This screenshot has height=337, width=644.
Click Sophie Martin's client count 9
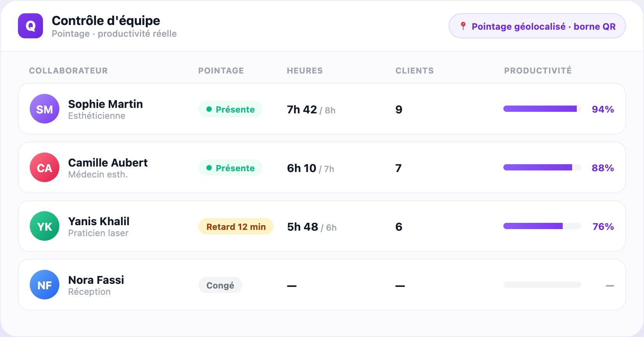click(x=399, y=109)
